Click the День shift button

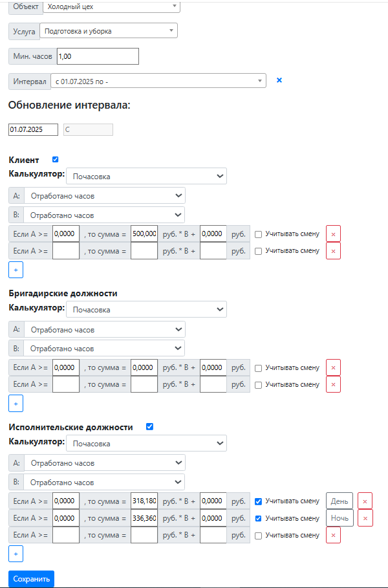pyautogui.click(x=339, y=501)
